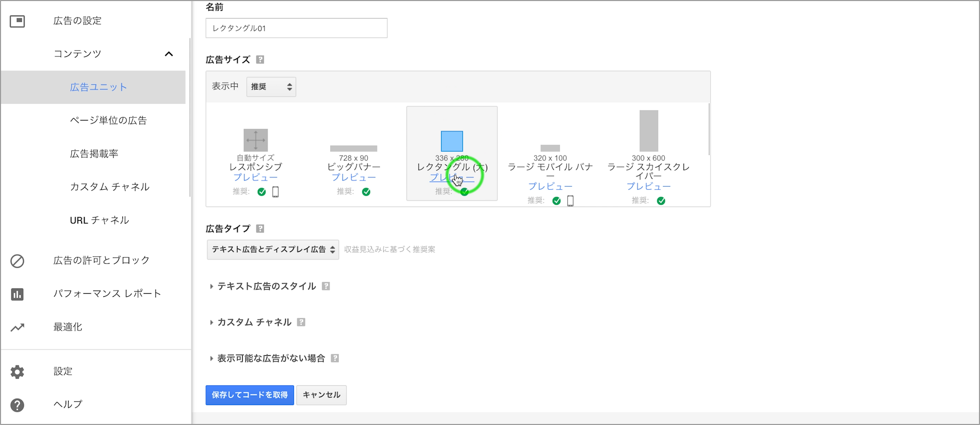The width and height of the screenshot is (980, 425).
Task: Click the 広告の許可とブロック blocked-circle icon
Action: pyautogui.click(x=17, y=261)
